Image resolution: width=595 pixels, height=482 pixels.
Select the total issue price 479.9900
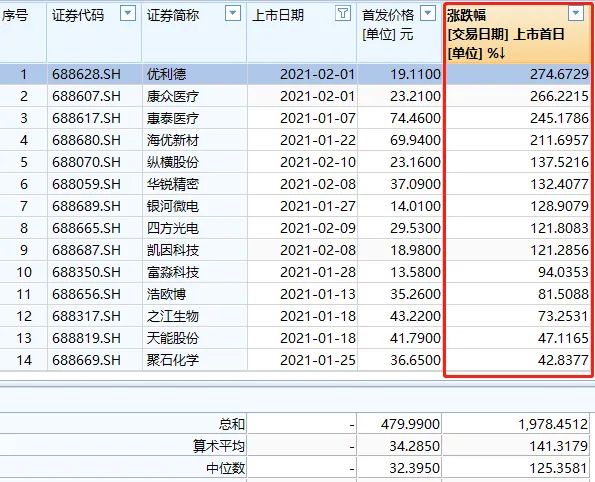tap(411, 424)
